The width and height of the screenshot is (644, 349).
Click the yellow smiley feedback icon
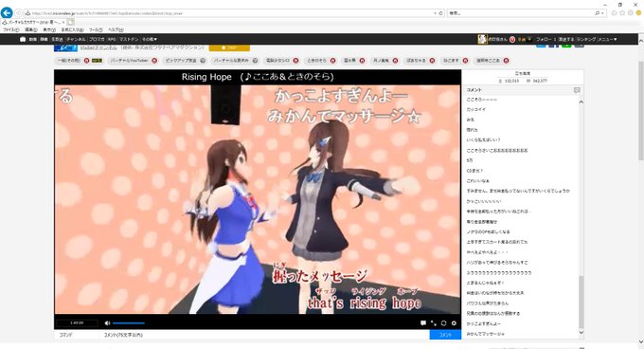pos(638,13)
